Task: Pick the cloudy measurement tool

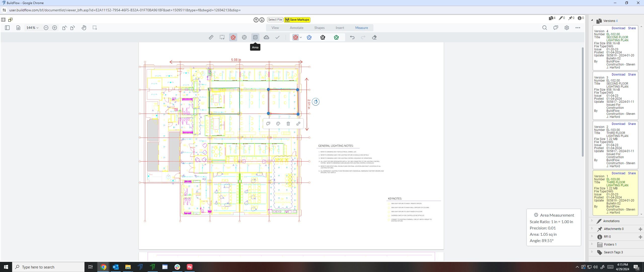Action: click(266, 37)
